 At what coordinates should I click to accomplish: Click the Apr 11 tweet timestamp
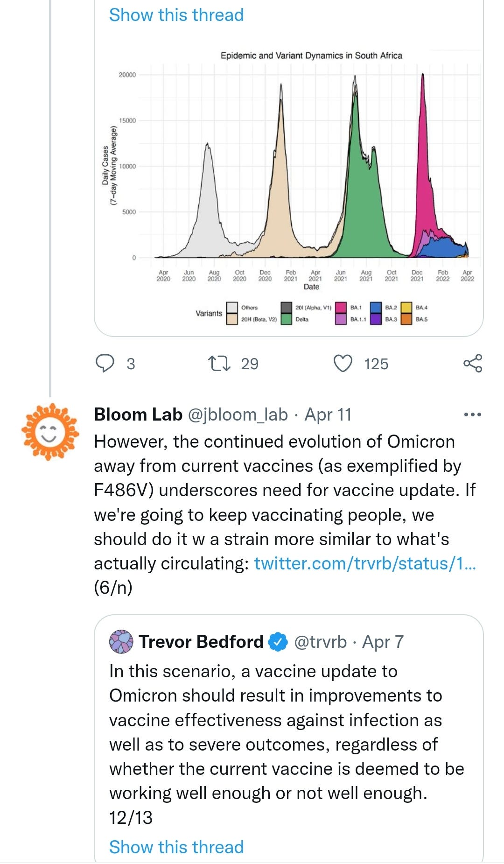coord(328,414)
